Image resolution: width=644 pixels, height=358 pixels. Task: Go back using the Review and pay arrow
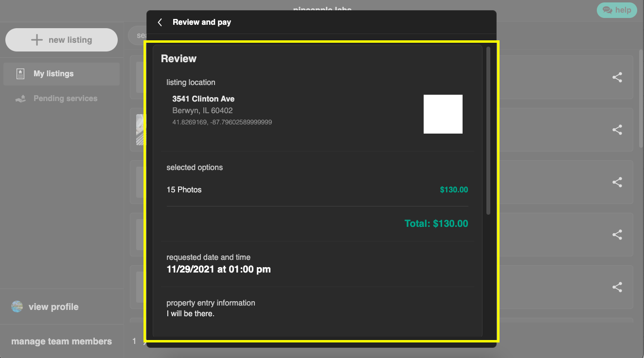tap(160, 22)
